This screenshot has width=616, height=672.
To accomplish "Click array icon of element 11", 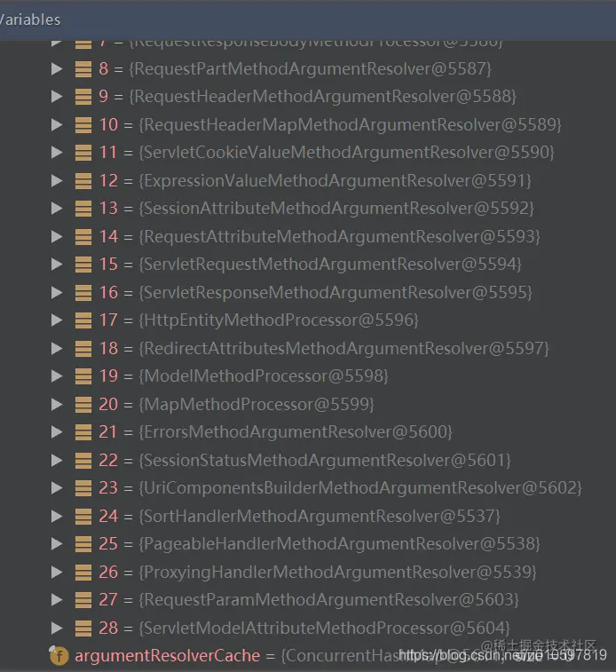I will coord(83,153).
